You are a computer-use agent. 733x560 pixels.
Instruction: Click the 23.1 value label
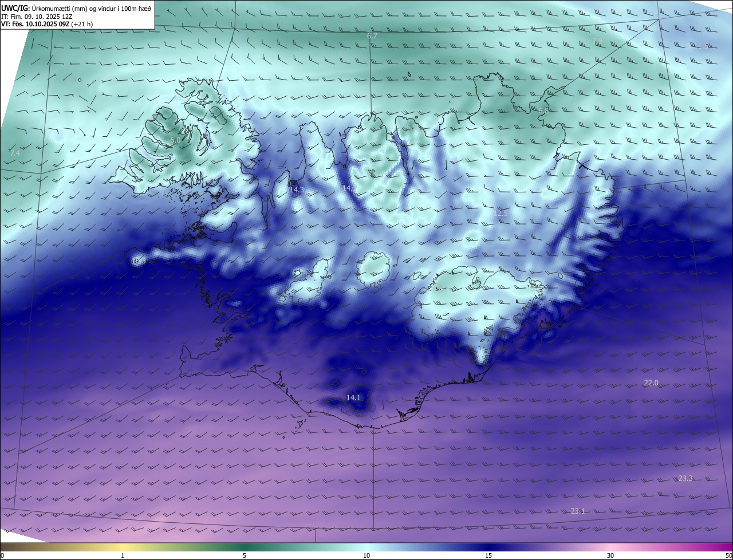578,511
